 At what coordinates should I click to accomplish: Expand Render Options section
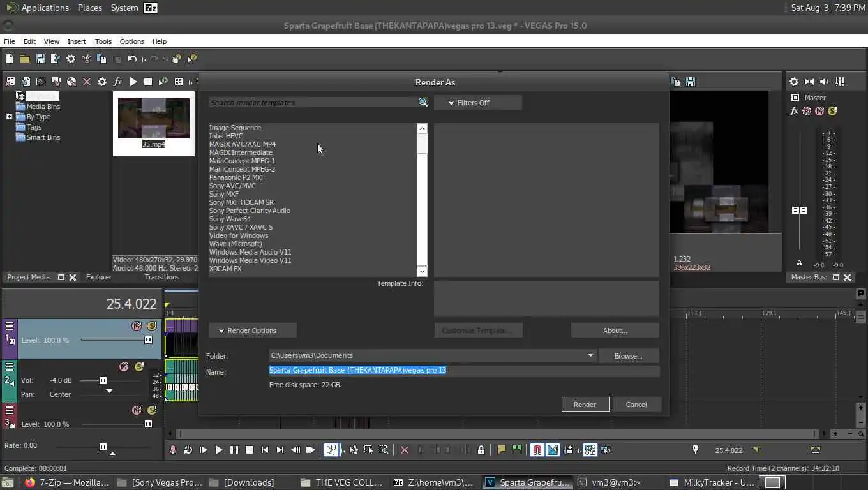click(x=253, y=330)
